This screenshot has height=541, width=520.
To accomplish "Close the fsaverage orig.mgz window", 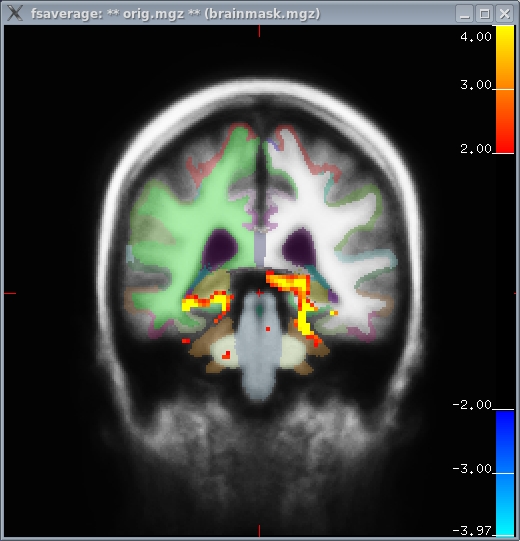I will [x=504, y=14].
